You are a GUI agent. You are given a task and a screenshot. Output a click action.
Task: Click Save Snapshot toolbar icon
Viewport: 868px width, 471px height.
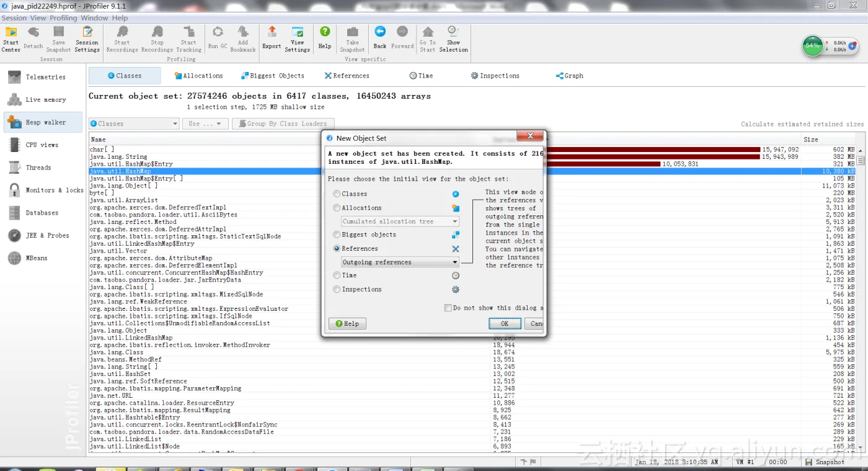point(58,38)
